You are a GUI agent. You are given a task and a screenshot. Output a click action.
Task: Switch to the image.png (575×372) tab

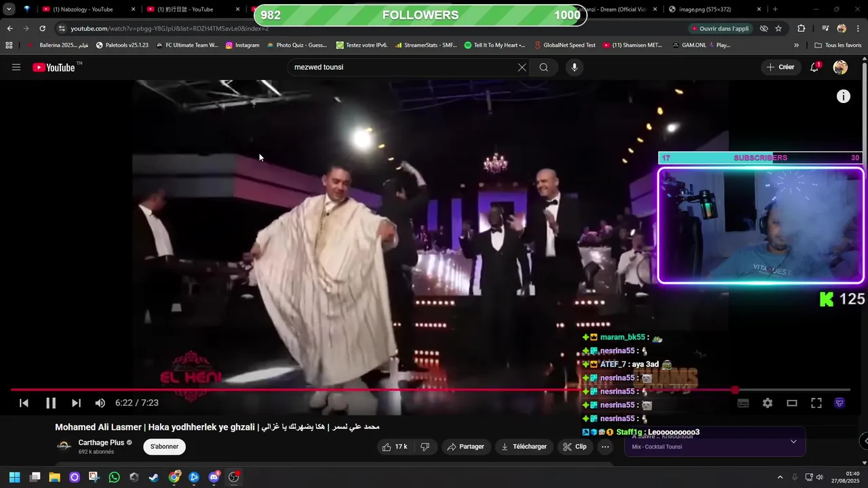pyautogui.click(x=715, y=9)
